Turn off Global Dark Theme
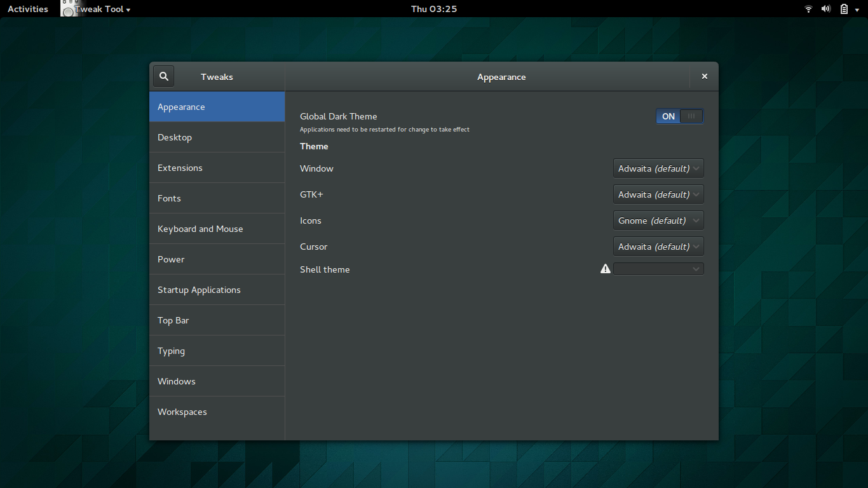Viewport: 868px width, 488px height. [679, 116]
